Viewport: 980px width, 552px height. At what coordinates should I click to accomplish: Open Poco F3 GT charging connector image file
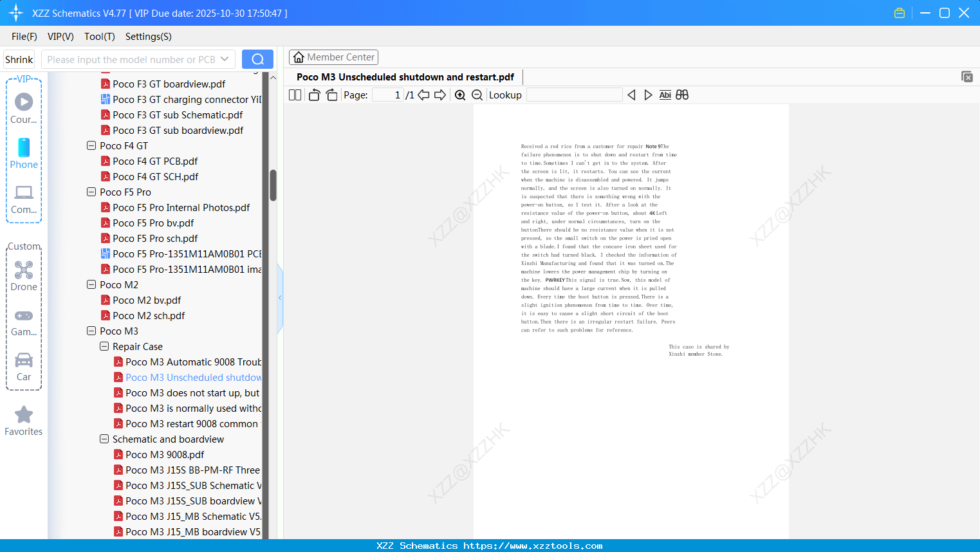181,100
